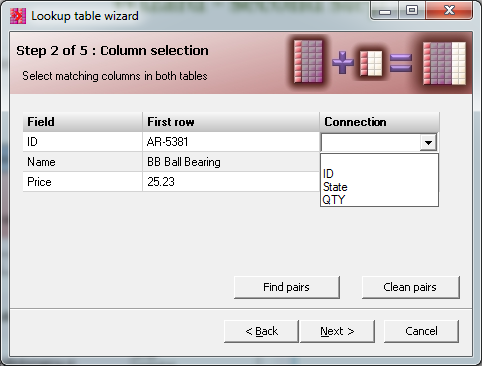Click the purple plus sign graphic

point(343,62)
